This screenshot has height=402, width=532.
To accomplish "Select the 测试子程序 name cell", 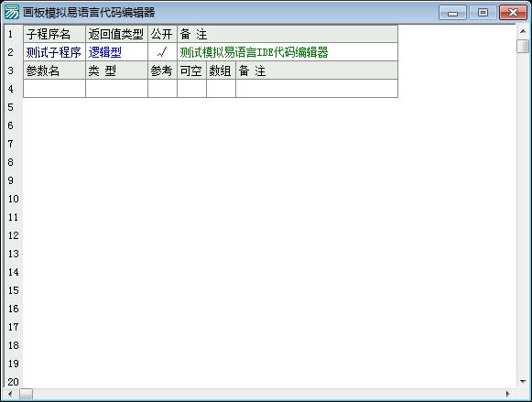I will pyautogui.click(x=54, y=52).
